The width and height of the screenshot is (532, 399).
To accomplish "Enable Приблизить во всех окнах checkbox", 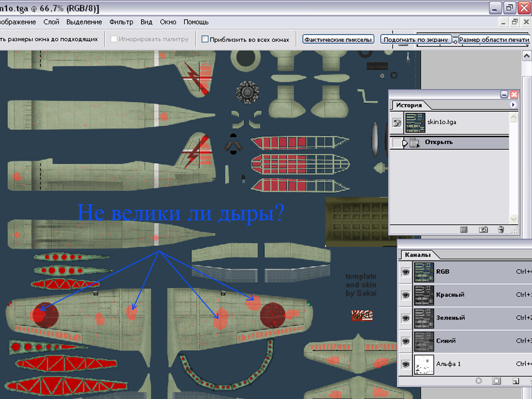I will coord(205,39).
